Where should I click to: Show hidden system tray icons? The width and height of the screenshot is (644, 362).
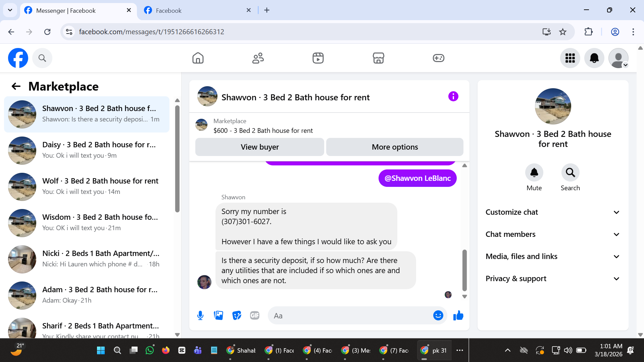point(508,350)
